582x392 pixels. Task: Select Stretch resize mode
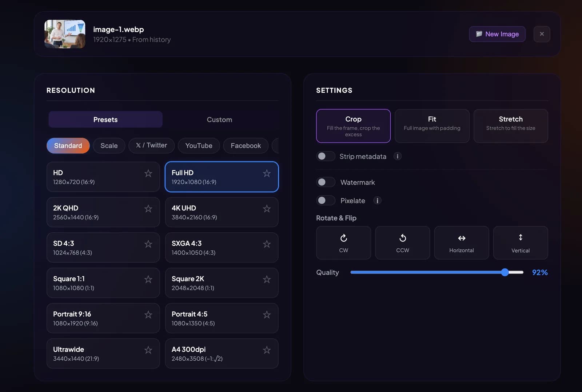[x=511, y=126]
